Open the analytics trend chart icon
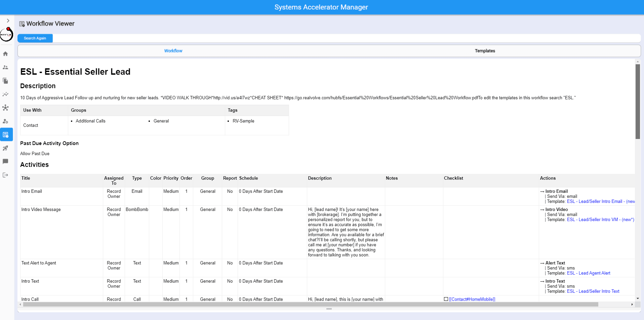This screenshot has height=320, width=644. click(5, 94)
